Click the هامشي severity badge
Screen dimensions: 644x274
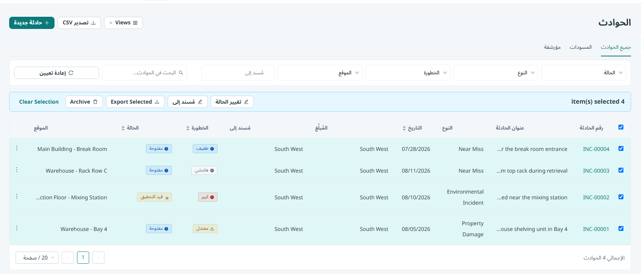(204, 170)
